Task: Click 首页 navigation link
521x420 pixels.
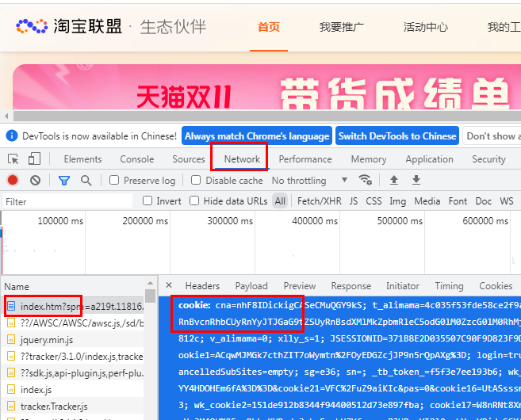Action: coord(269,27)
